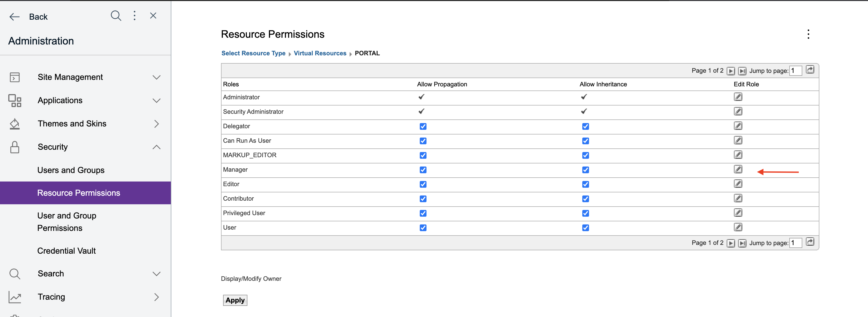
Task: Open Users and Groups menu item
Action: pos(71,170)
